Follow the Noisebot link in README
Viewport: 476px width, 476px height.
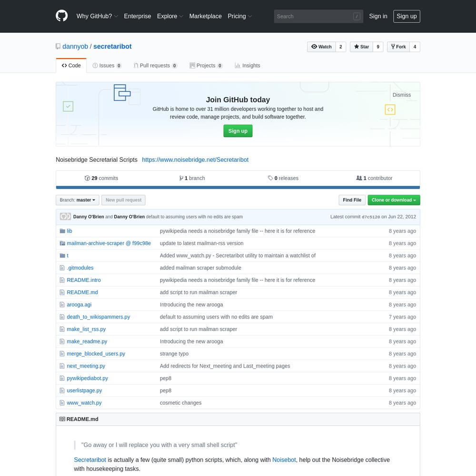point(284,460)
